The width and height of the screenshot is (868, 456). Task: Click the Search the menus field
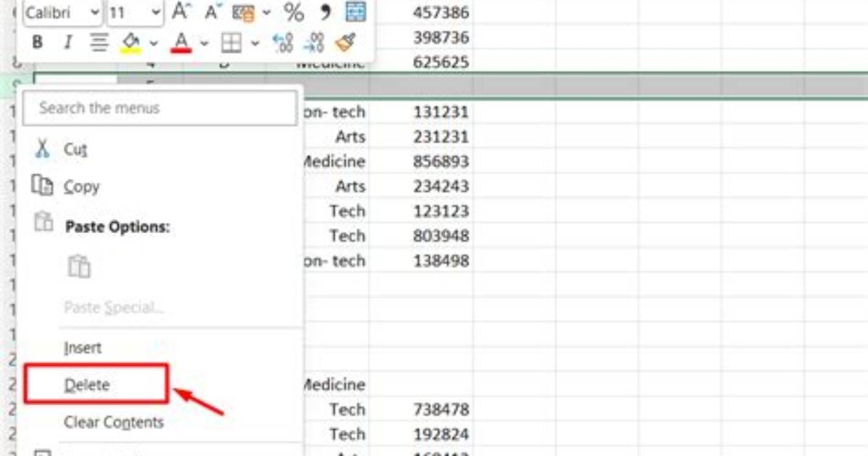[160, 107]
